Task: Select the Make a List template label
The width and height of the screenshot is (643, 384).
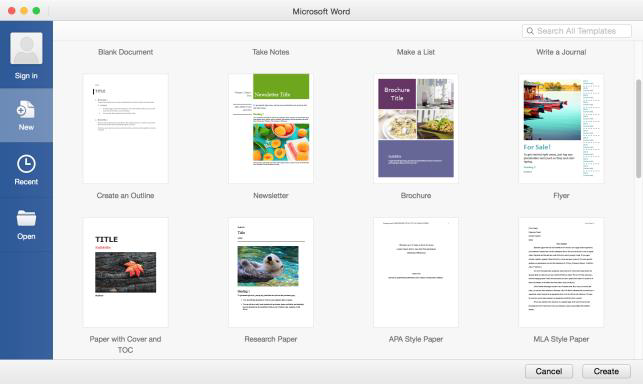Action: point(416,52)
